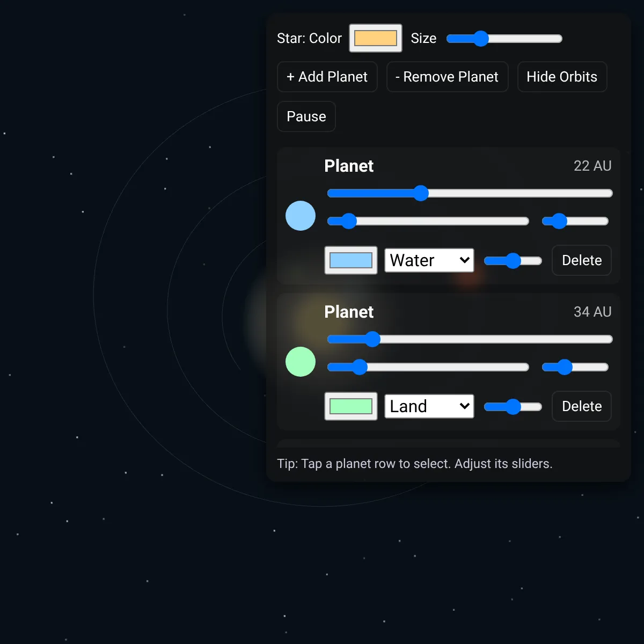Click the 'Star: Color' label
This screenshot has height=644, width=644.
coord(309,39)
